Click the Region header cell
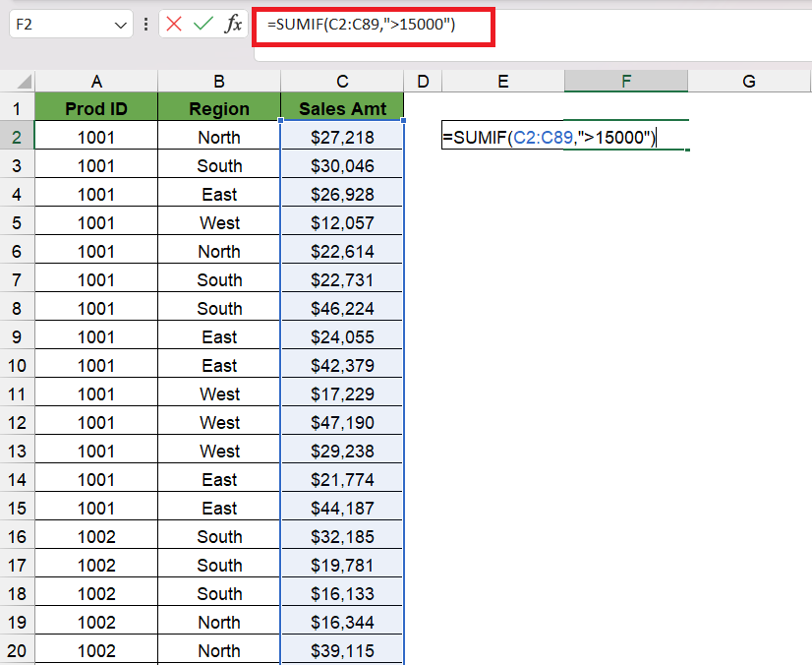The width and height of the screenshot is (812, 665). tap(219, 108)
